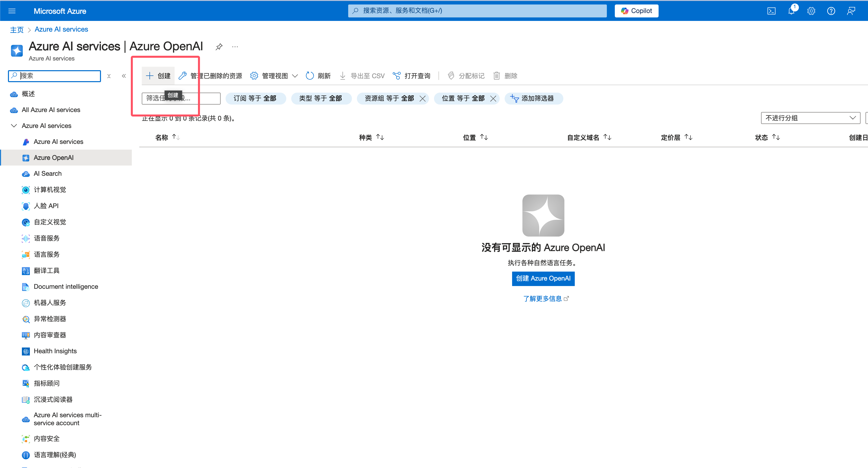The image size is (868, 468).
Task: Open the 不进行分组 grouping dropdown
Action: (810, 118)
